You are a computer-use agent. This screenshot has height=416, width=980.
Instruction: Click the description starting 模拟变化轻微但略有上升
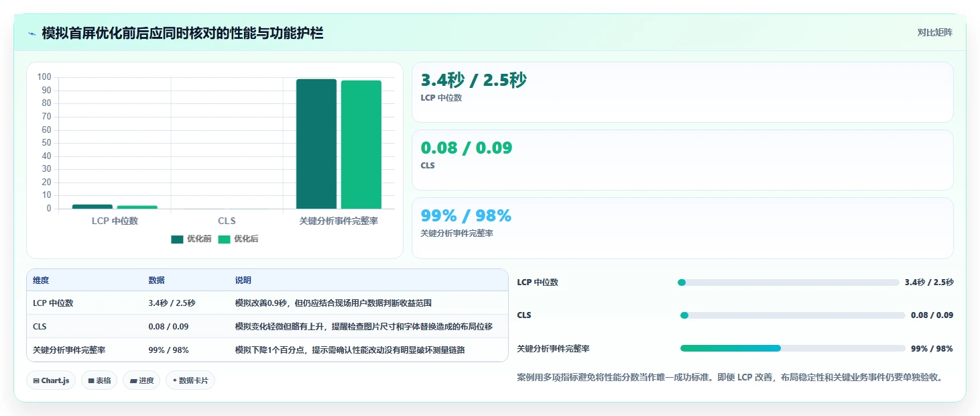point(363,327)
